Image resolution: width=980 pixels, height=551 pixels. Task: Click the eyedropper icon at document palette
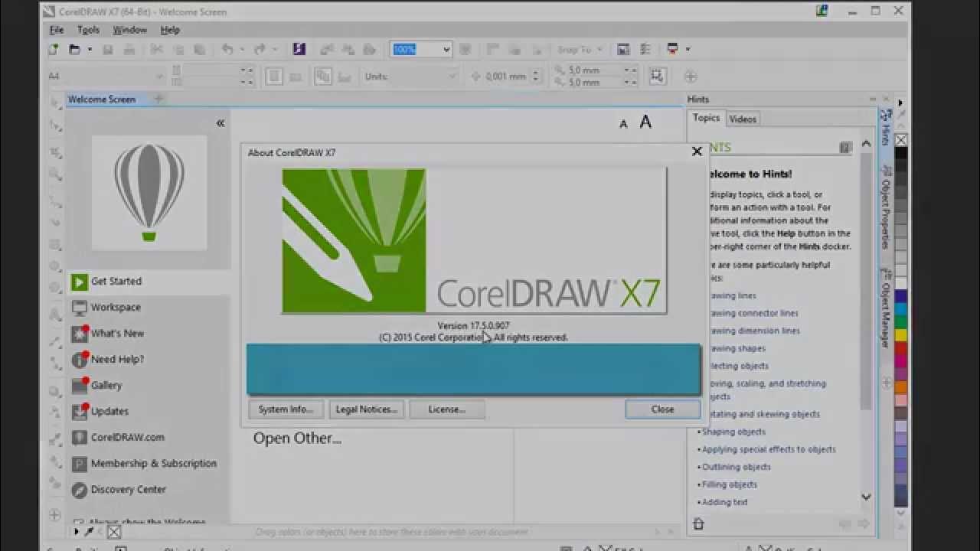click(x=90, y=532)
